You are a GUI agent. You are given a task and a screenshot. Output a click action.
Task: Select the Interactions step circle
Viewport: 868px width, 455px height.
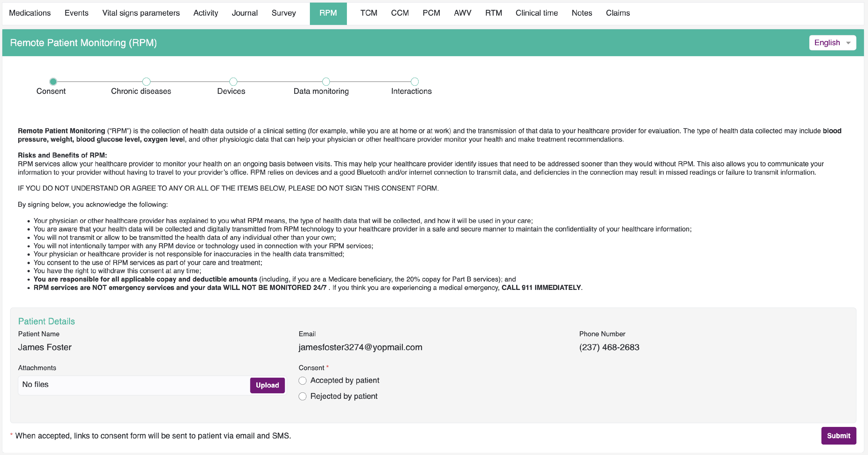coord(415,82)
